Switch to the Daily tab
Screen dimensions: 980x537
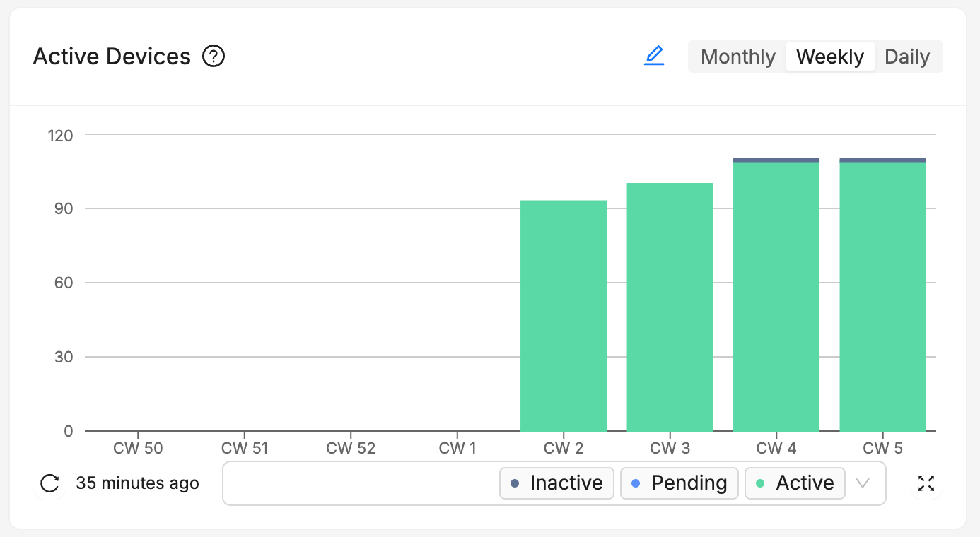coord(907,56)
